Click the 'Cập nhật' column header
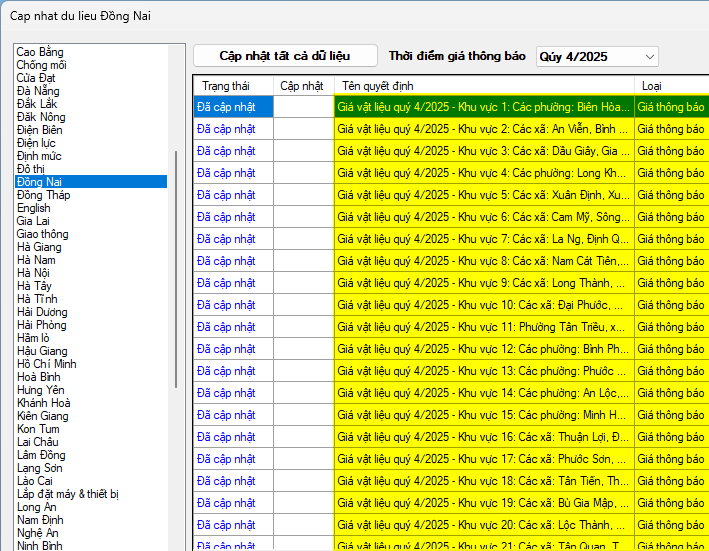Image resolution: width=709 pixels, height=551 pixels. [x=302, y=86]
